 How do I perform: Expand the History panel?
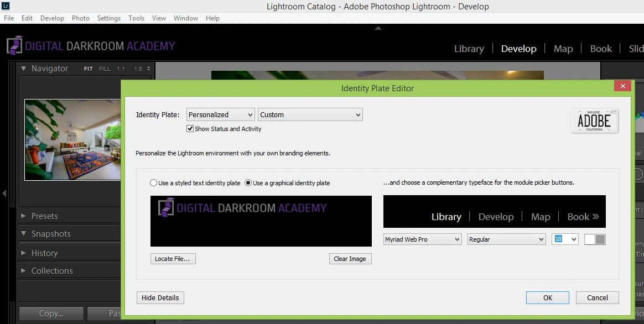click(23, 253)
